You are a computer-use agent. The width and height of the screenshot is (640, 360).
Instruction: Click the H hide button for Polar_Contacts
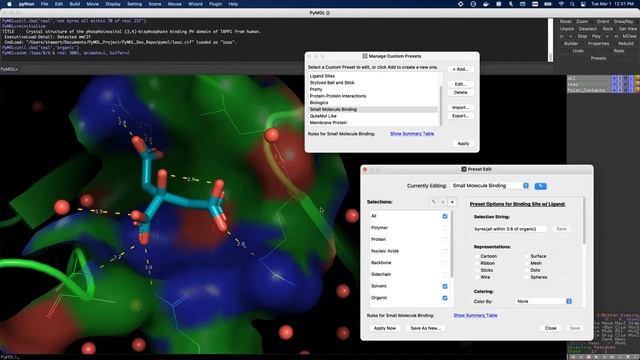[x=625, y=90]
